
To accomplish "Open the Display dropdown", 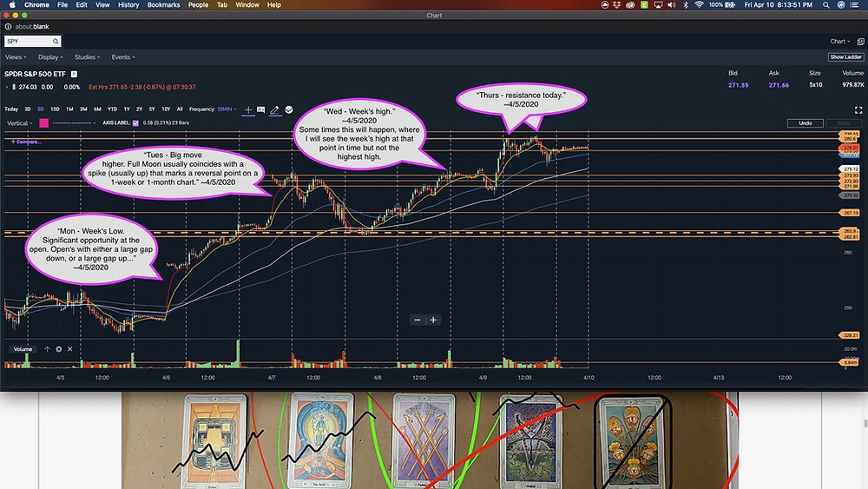I will click(50, 57).
